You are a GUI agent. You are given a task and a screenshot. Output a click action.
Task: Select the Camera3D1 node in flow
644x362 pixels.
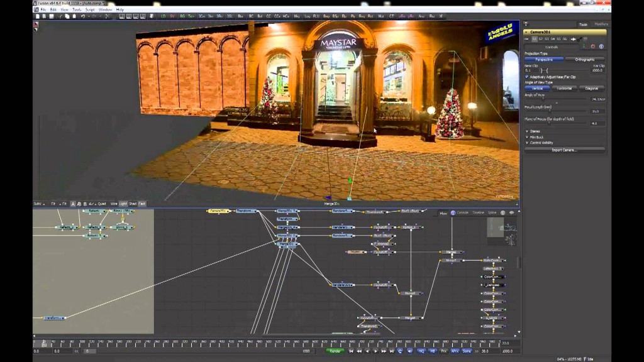(x=218, y=211)
